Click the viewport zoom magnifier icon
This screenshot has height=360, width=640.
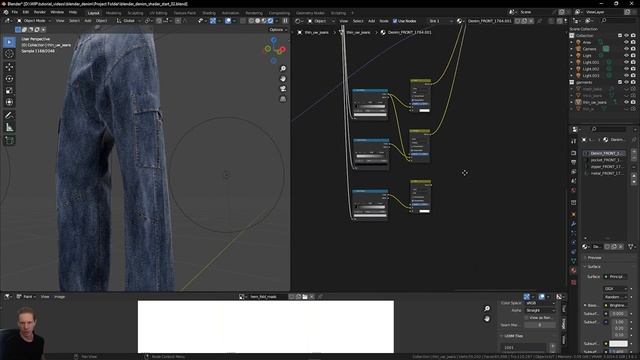tap(283, 69)
